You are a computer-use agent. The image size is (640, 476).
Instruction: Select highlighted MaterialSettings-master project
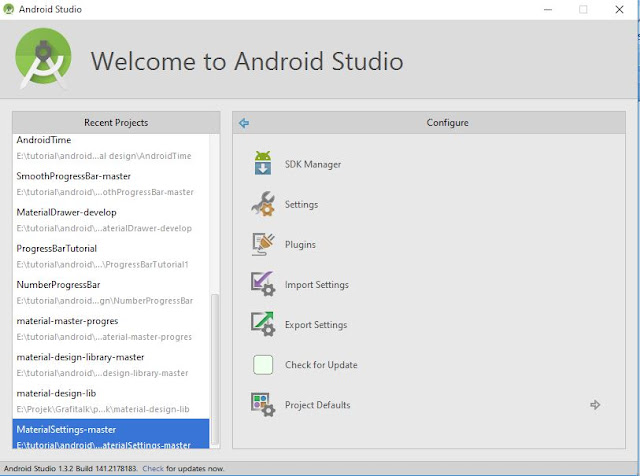(x=111, y=434)
